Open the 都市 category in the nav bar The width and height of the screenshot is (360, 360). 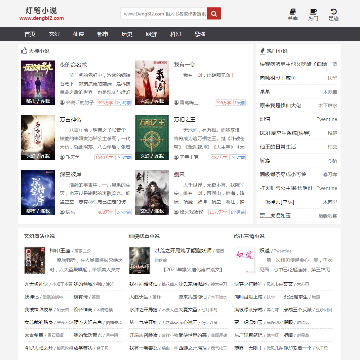coord(102,34)
